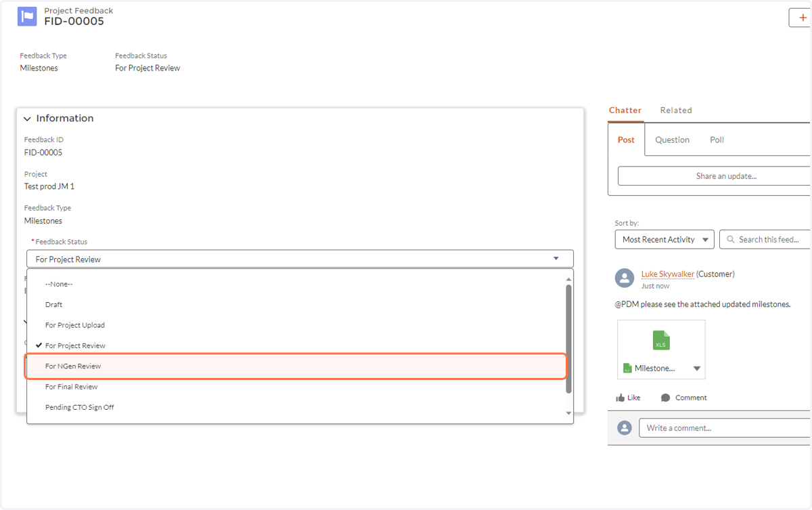Collapse the Information section chevron

[x=27, y=119]
